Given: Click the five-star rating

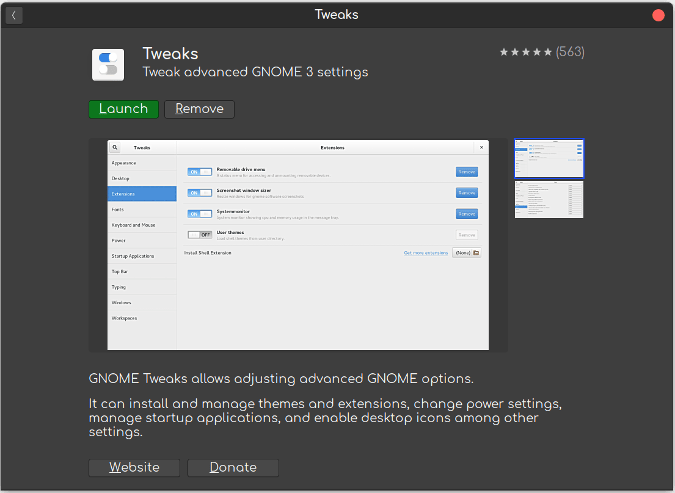Looking at the screenshot, I should tap(525, 52).
